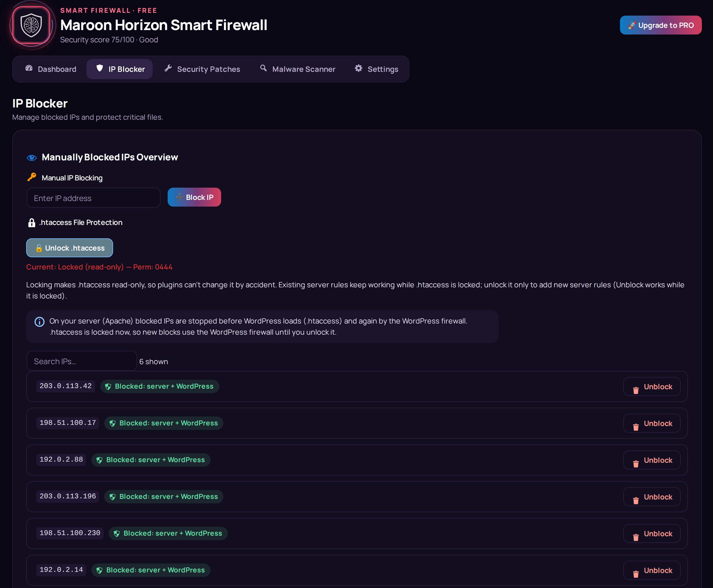The width and height of the screenshot is (713, 588).
Task: Focus the Enter IP address field
Action: click(x=94, y=198)
